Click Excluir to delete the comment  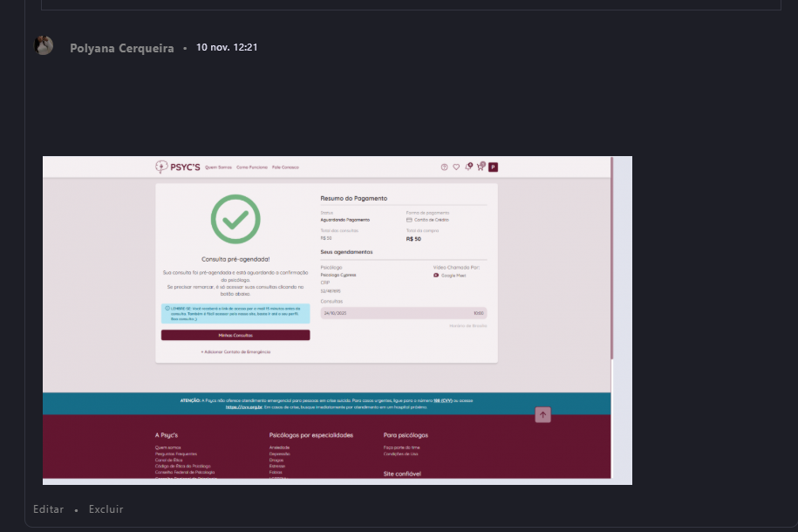click(106, 509)
